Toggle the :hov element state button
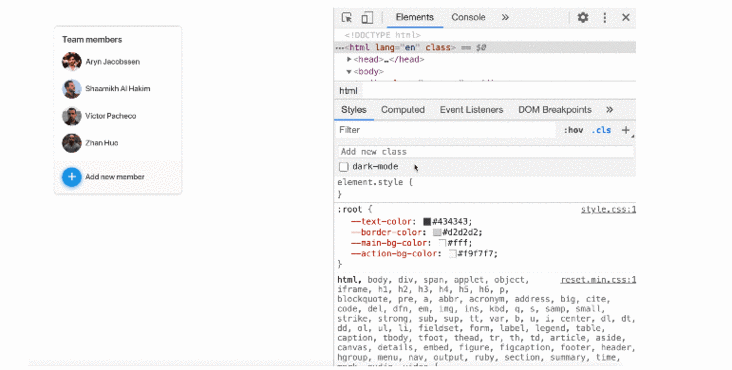The width and height of the screenshot is (732, 370). coord(573,130)
